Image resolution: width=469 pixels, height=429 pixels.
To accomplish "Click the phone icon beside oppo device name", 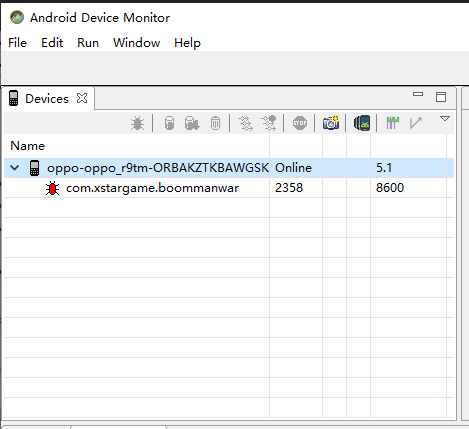I will click(34, 168).
